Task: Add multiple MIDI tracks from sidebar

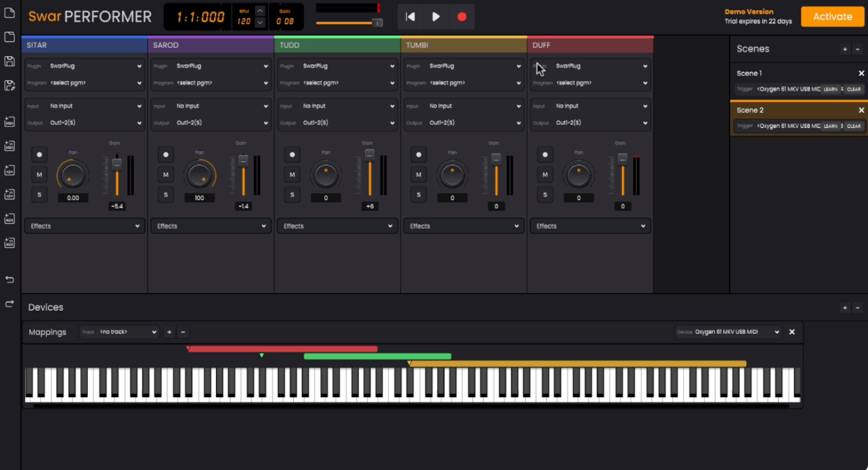Action: coord(9,146)
